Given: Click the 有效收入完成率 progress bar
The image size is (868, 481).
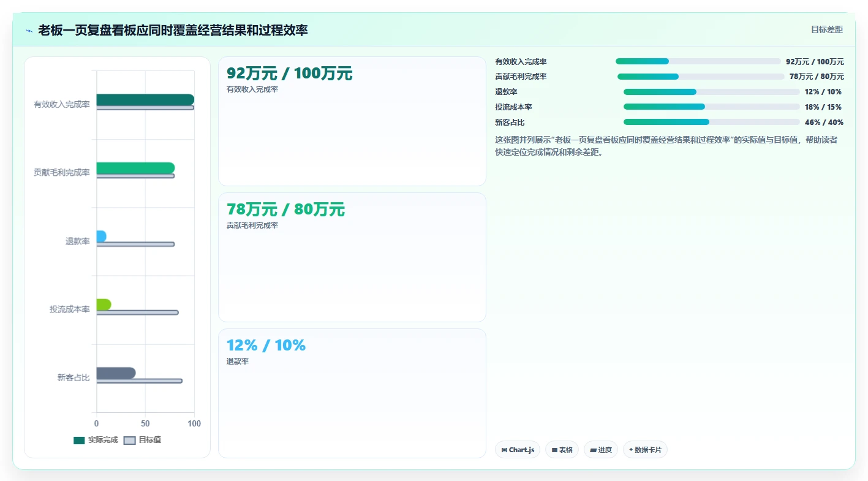Looking at the screenshot, I should pyautogui.click(x=698, y=61).
